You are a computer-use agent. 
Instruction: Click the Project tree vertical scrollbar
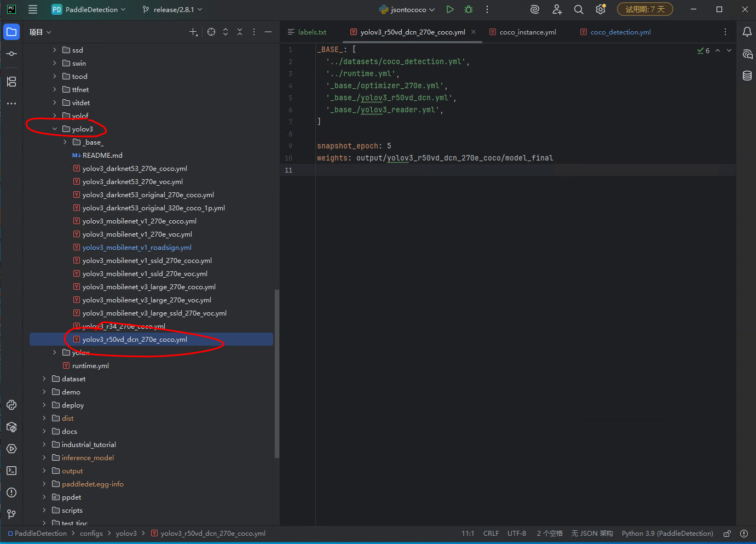(277, 374)
